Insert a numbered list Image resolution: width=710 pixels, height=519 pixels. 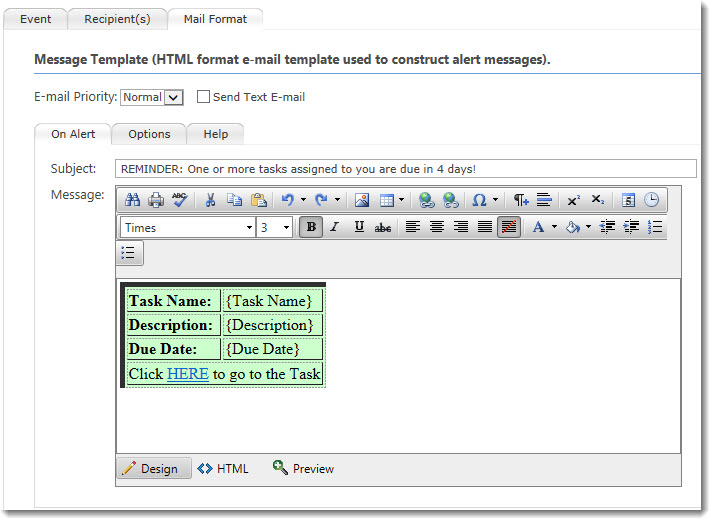click(x=655, y=226)
